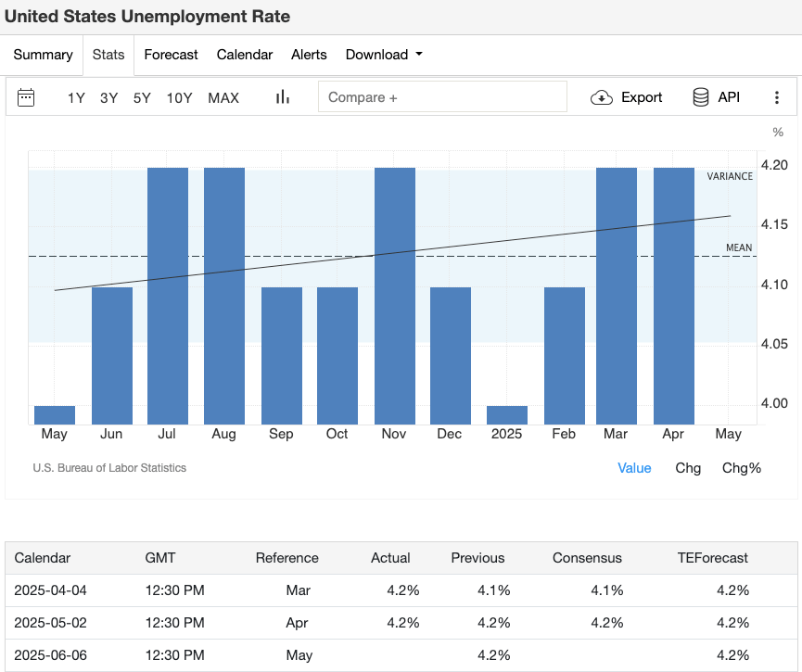Open the three-dot overflow menu
Image resolution: width=802 pixels, height=672 pixels.
pyautogui.click(x=777, y=96)
